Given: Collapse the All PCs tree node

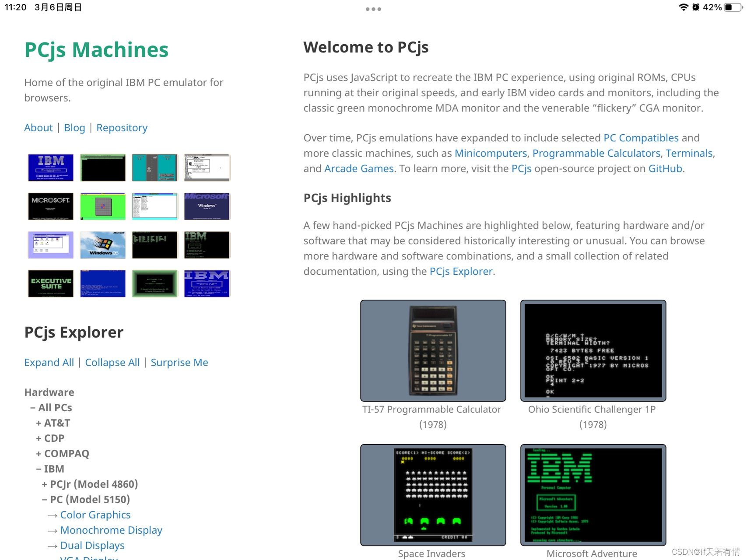Looking at the screenshot, I should (x=51, y=407).
